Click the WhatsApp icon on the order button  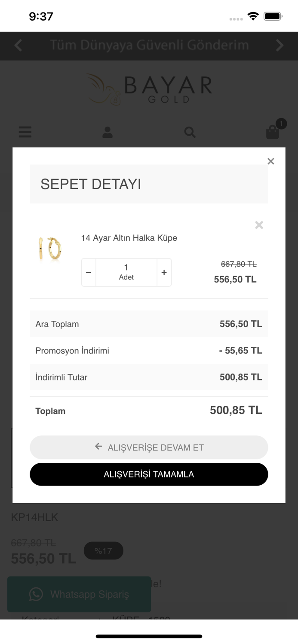click(36, 594)
